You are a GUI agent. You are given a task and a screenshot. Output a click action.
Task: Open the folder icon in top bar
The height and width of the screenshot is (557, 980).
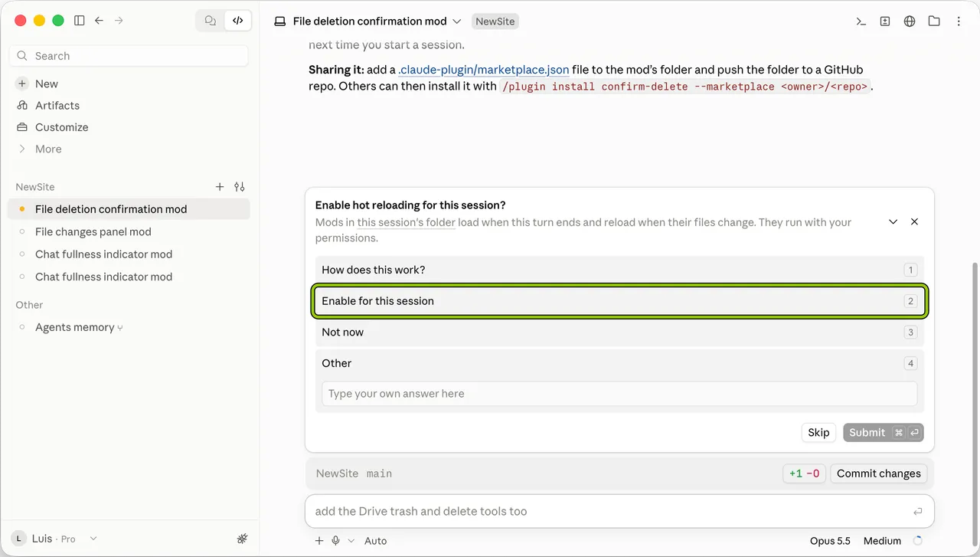tap(934, 21)
